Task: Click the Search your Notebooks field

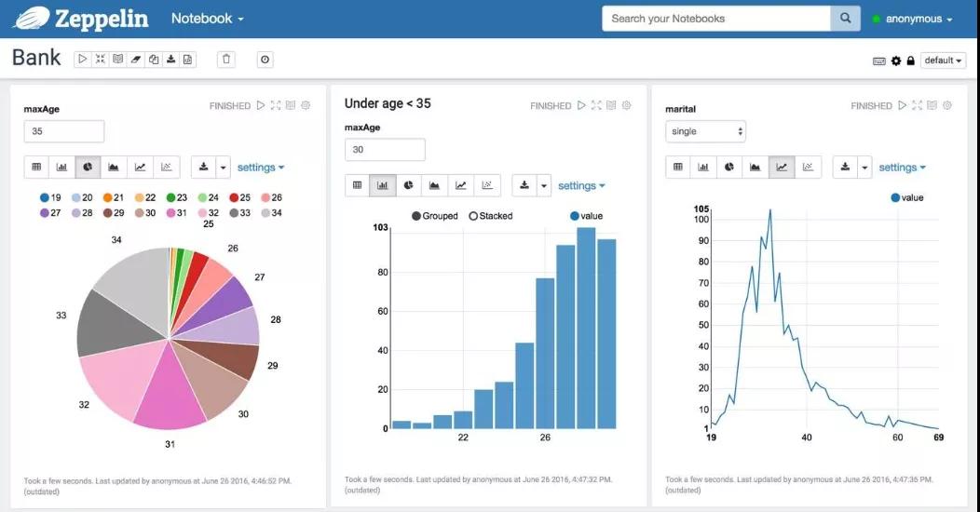Action: 716,19
